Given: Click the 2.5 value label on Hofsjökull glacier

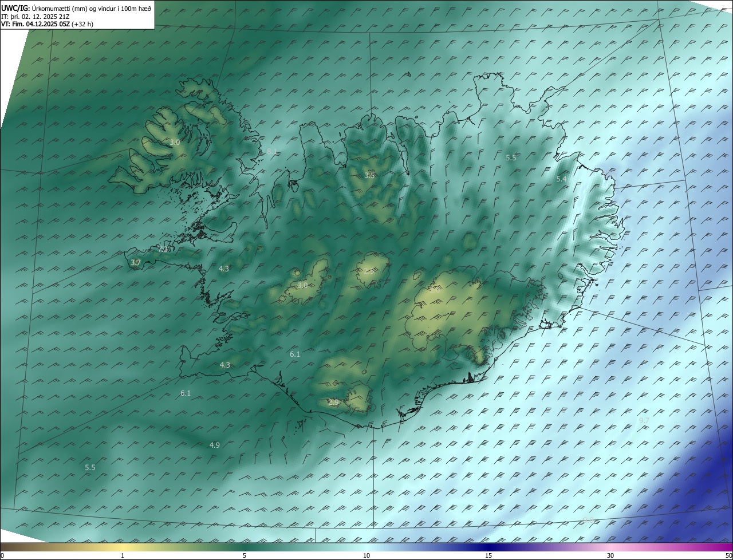Looking at the screenshot, I should [369, 271].
